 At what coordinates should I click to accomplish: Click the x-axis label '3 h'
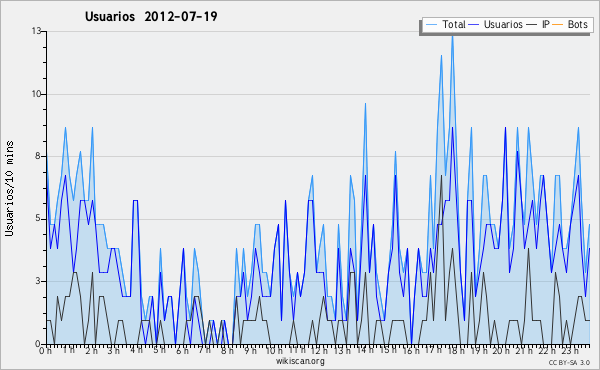[114, 351]
